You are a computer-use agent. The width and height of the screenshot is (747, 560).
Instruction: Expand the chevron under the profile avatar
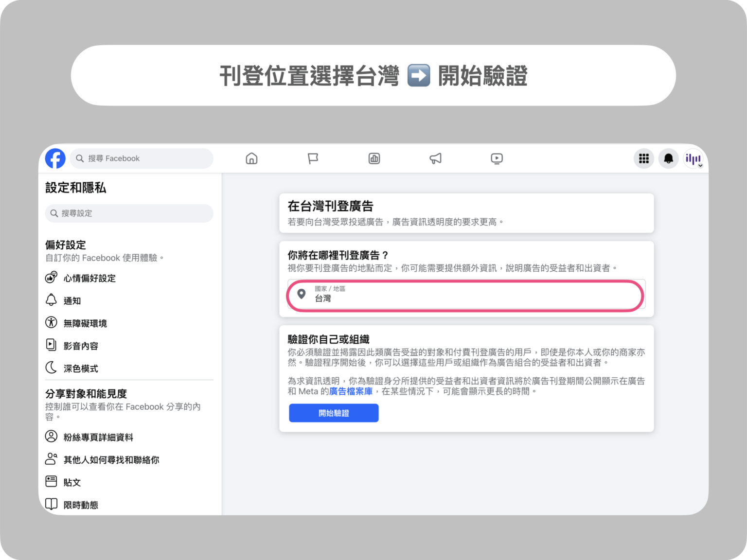point(700,165)
